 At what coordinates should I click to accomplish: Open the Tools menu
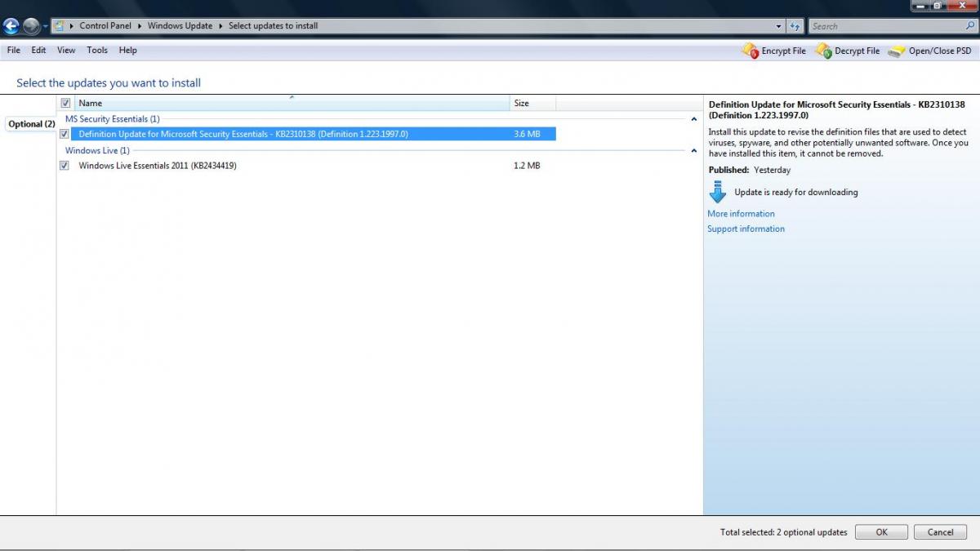[97, 50]
